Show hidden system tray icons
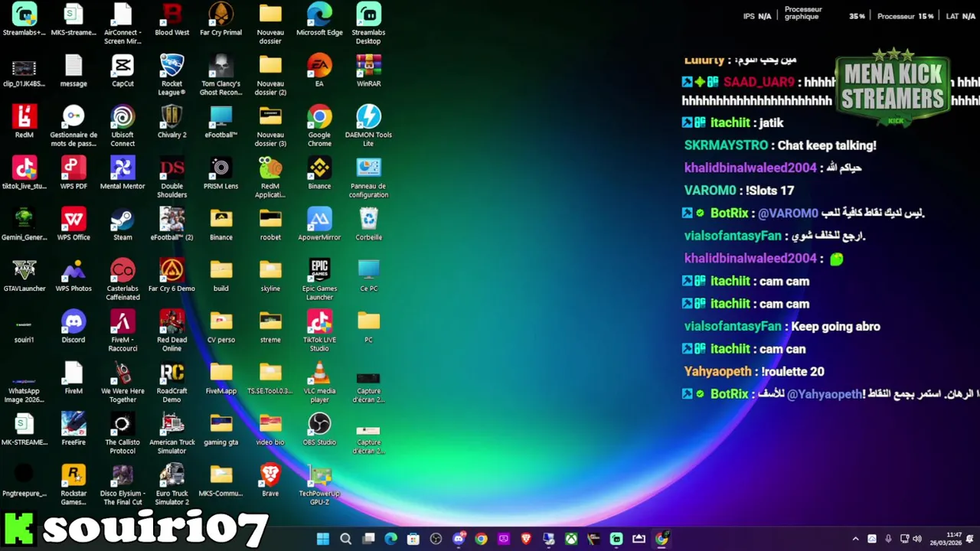 855,539
